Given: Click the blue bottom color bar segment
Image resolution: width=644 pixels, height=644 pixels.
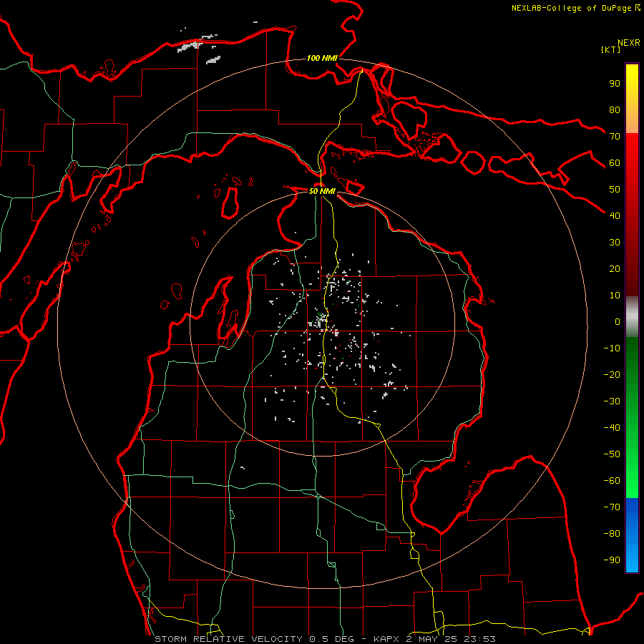Looking at the screenshot, I should pyautogui.click(x=632, y=535).
